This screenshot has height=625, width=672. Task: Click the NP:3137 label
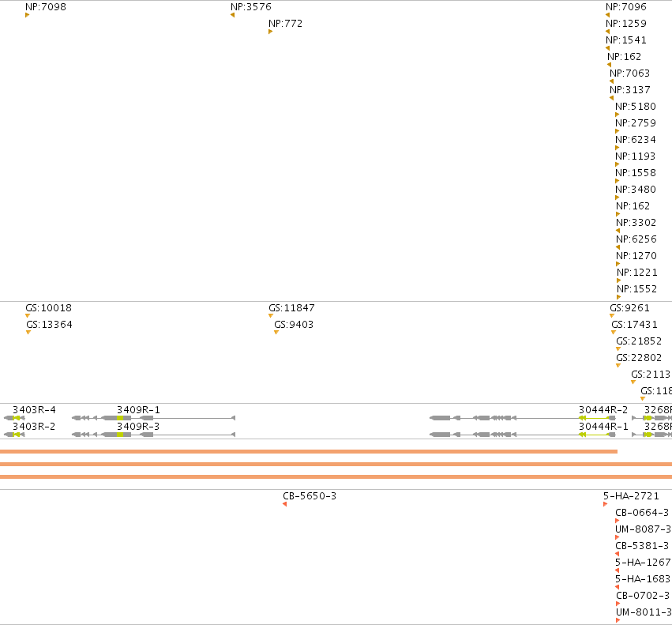click(x=630, y=90)
